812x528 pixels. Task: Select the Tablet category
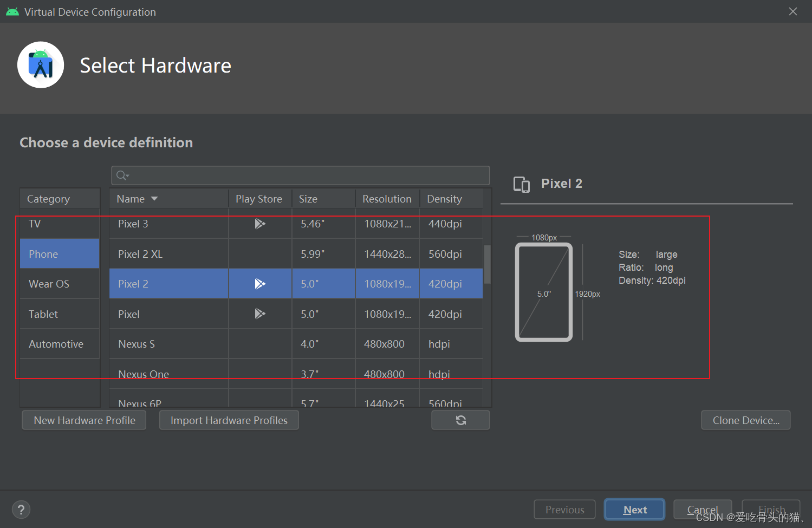pos(60,314)
